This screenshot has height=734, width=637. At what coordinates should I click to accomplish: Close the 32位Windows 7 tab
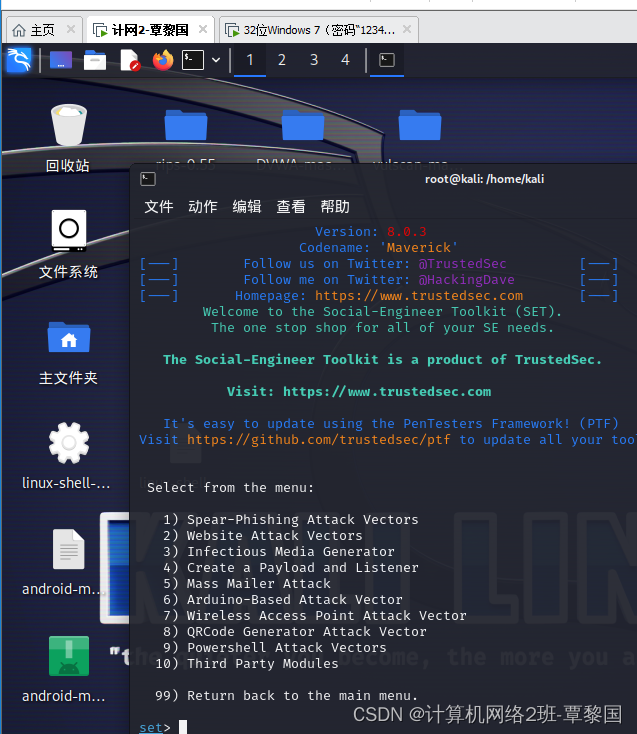[407, 29]
